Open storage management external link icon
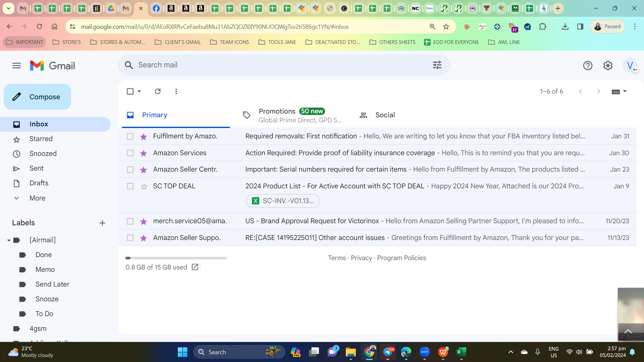 (195, 267)
